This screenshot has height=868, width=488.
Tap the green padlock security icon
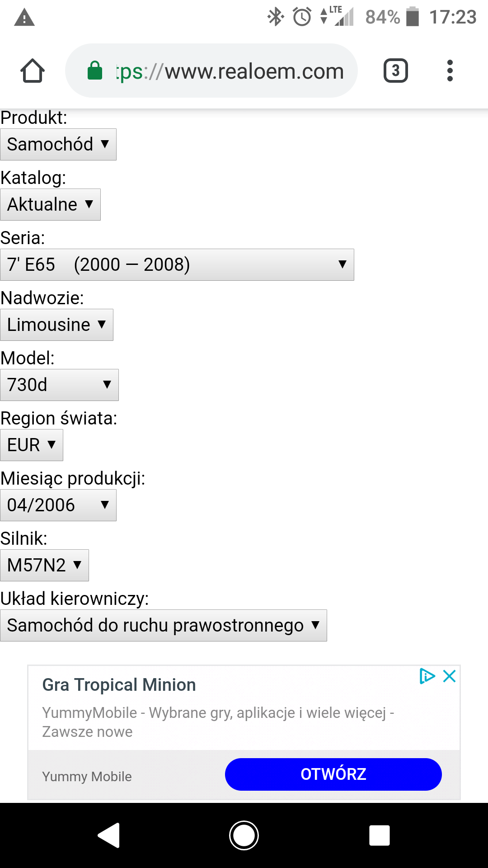[95, 71]
